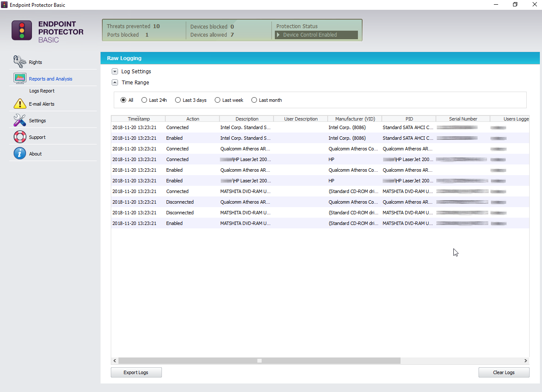Click the Users Logged column header
542x392 pixels.
510,119
